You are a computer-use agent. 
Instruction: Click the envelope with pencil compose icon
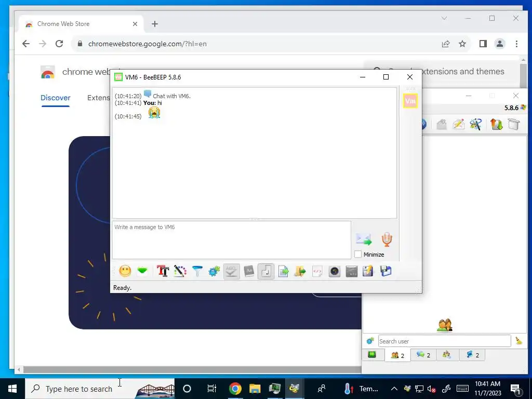[x=458, y=125]
